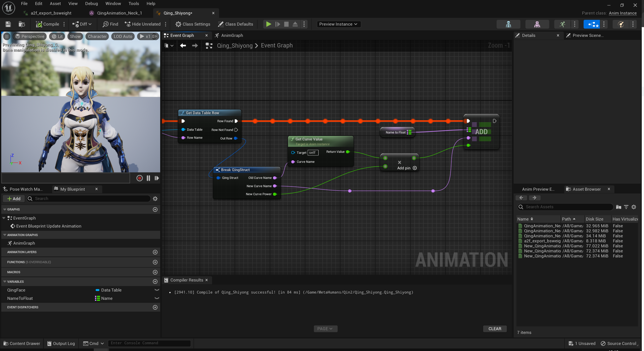Click the Skeleton editor mode icon
The image size is (644, 351).
pos(508,24)
